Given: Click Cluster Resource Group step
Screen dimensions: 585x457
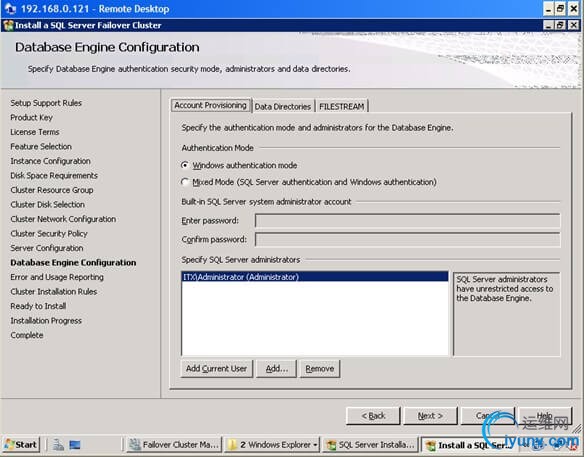Looking at the screenshot, I should point(52,190).
